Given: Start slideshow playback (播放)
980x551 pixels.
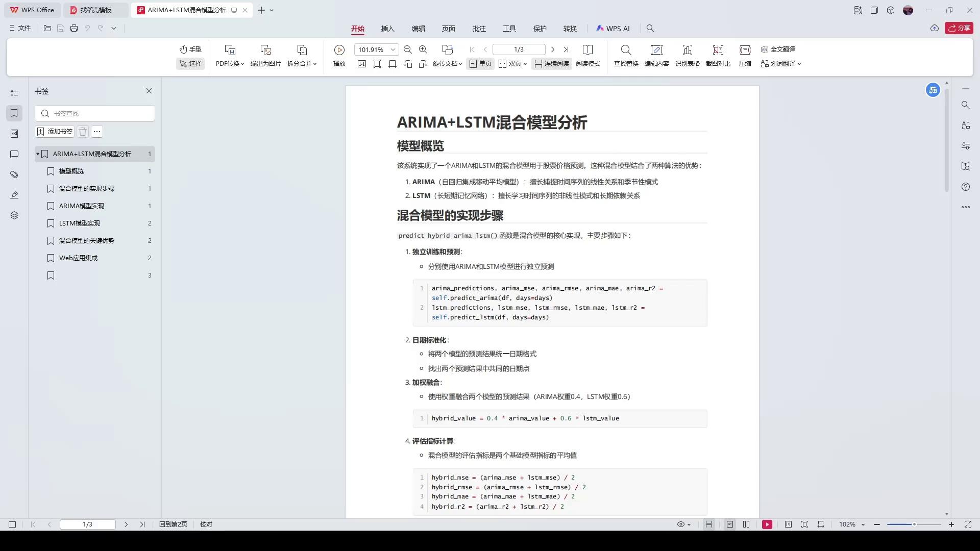Looking at the screenshot, I should (x=339, y=56).
